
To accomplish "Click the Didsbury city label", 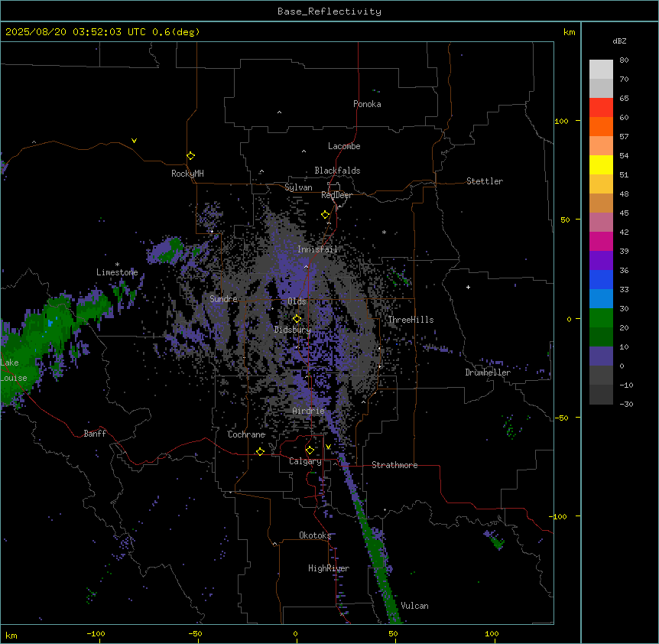I will (x=293, y=330).
